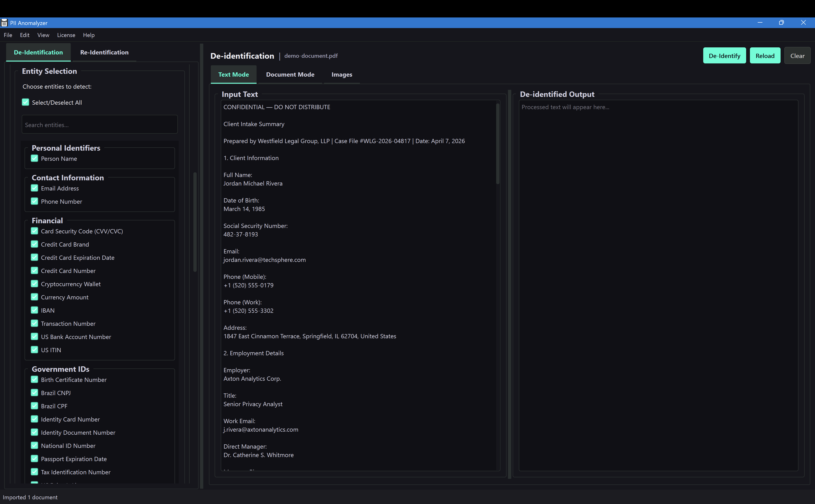Click the Clear button
This screenshot has width=815, height=504.
(x=797, y=56)
